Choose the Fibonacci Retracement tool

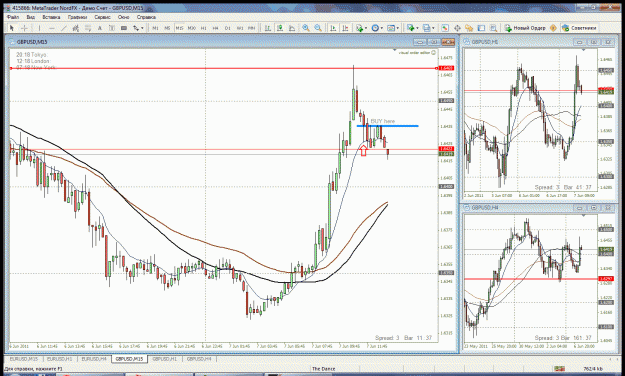coord(88,28)
